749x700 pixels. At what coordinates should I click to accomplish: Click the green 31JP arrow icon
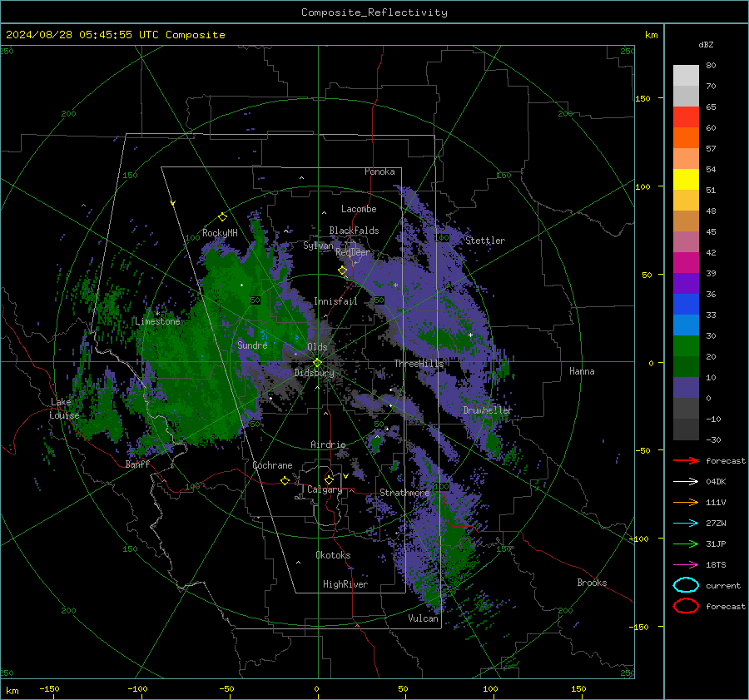686,544
